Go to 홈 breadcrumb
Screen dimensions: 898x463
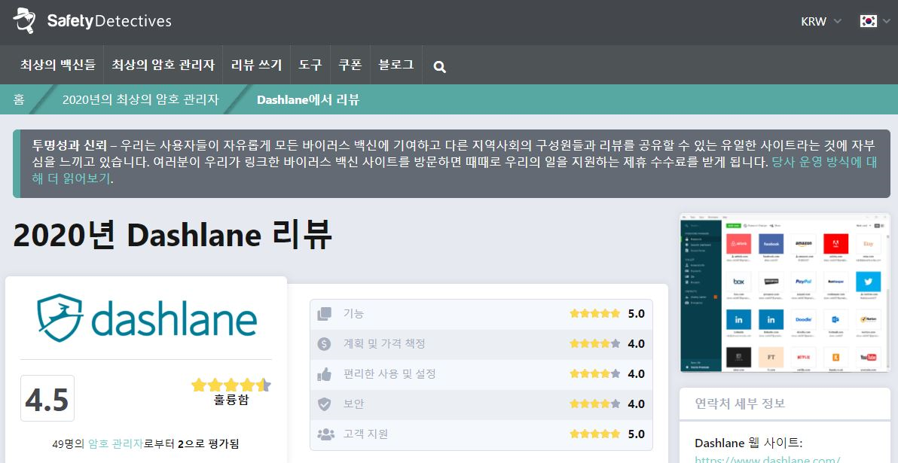19,99
